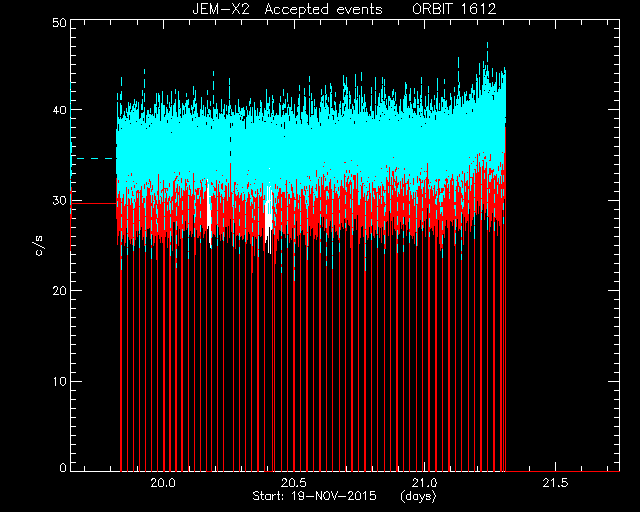The image size is (640, 512).
Task: Click the '(days)' unit label
Action: coord(418,496)
